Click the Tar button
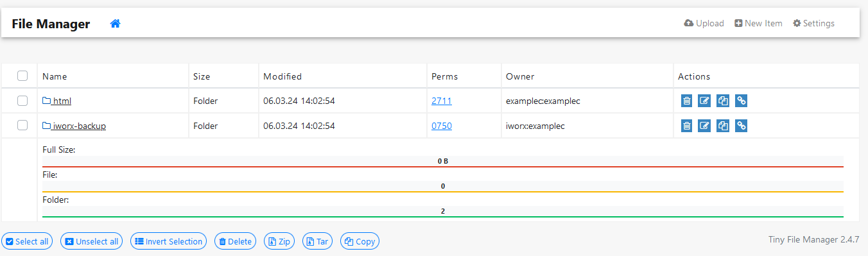Viewport: 868px width, 256px height. 317,241
